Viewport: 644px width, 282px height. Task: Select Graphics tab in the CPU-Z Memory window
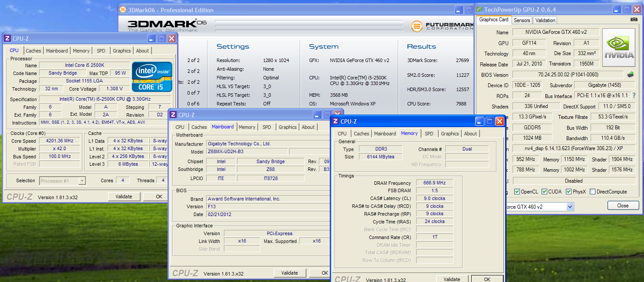pyautogui.click(x=450, y=134)
